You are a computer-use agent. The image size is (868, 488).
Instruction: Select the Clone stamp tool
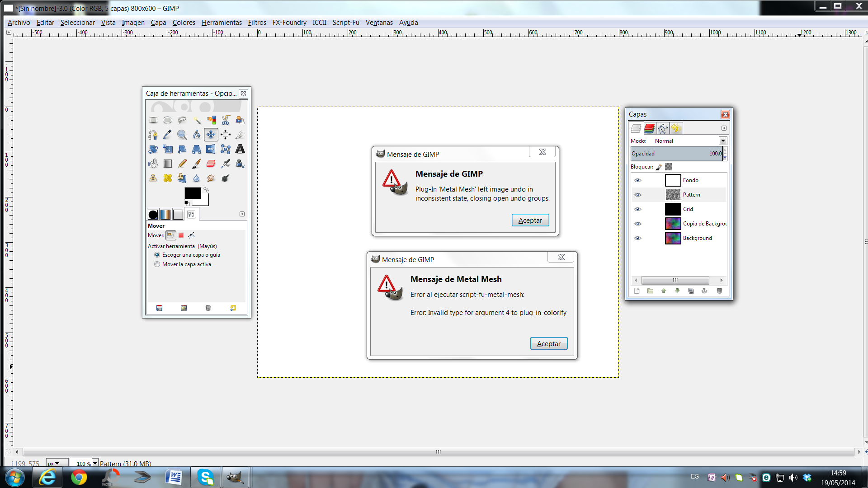[153, 178]
